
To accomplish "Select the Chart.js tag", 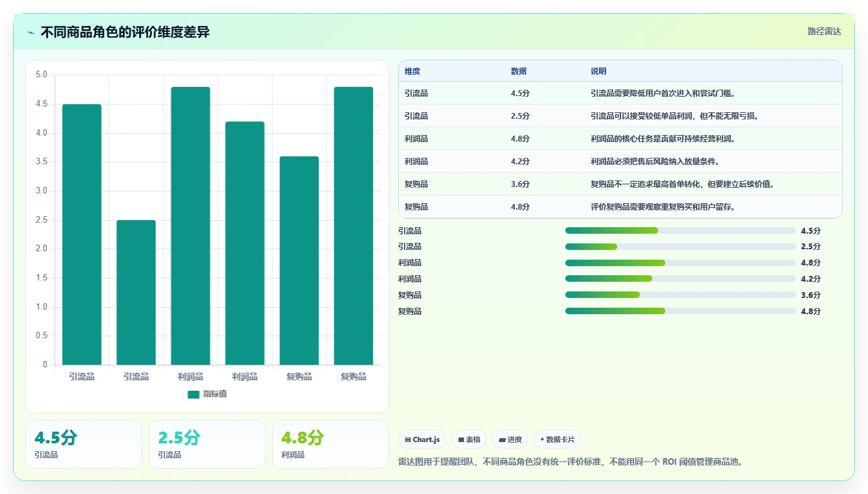I will tap(422, 439).
